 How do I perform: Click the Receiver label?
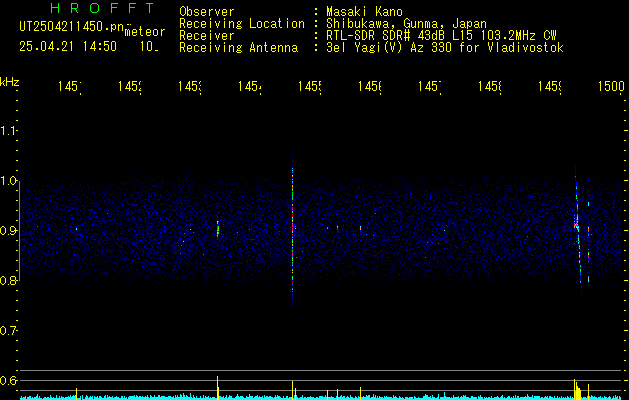pos(207,36)
